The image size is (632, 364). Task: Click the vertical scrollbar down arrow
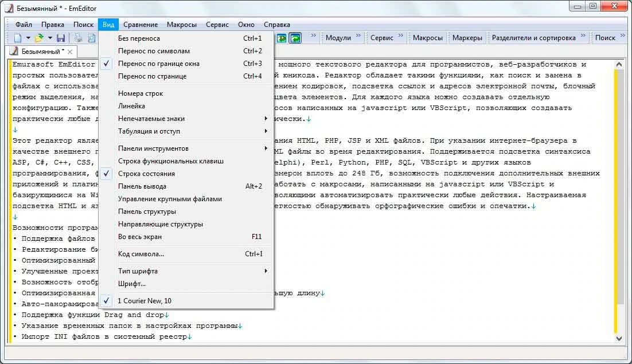click(619, 339)
